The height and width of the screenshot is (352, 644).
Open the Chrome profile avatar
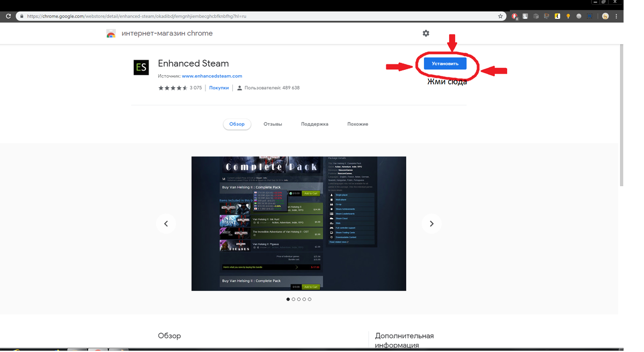click(x=606, y=17)
